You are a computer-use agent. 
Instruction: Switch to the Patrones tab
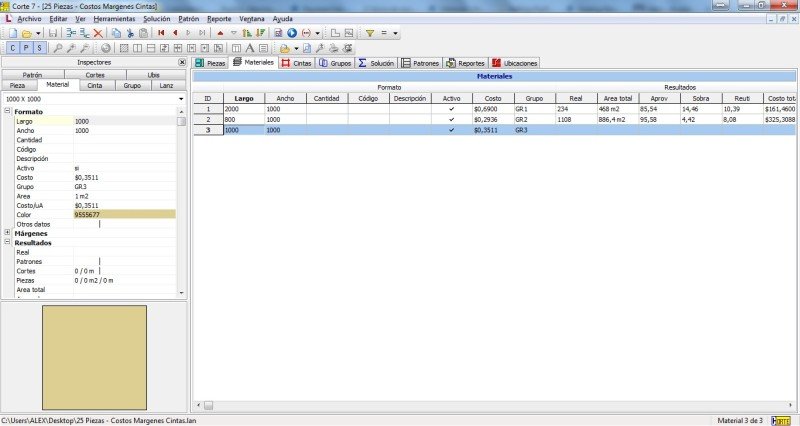421,62
